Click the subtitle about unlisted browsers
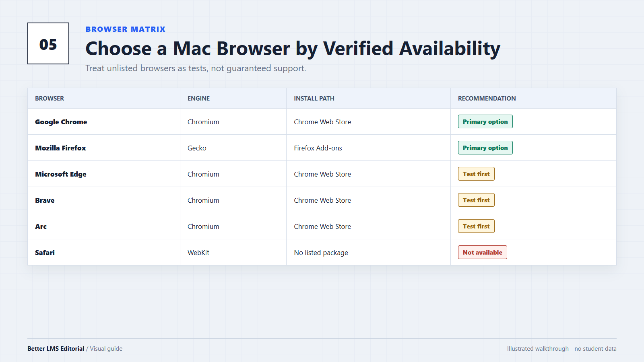Viewport: 644px width, 362px height. point(196,68)
